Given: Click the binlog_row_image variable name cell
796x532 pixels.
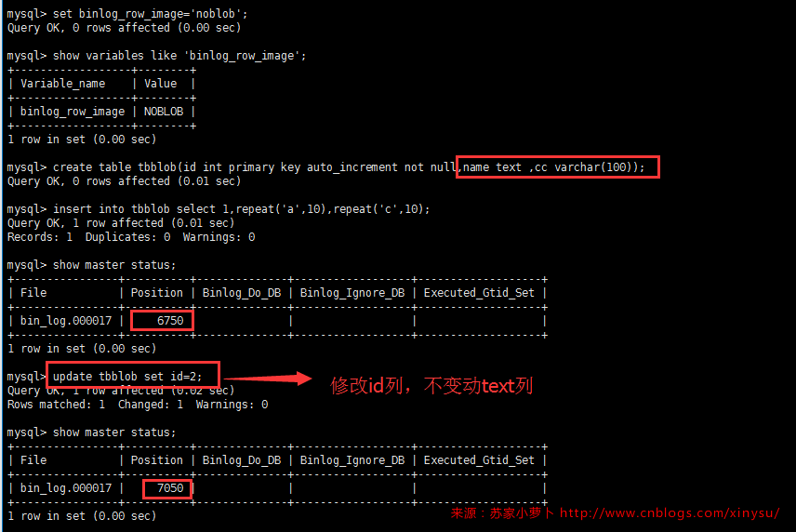Looking at the screenshot, I should 73,112.
